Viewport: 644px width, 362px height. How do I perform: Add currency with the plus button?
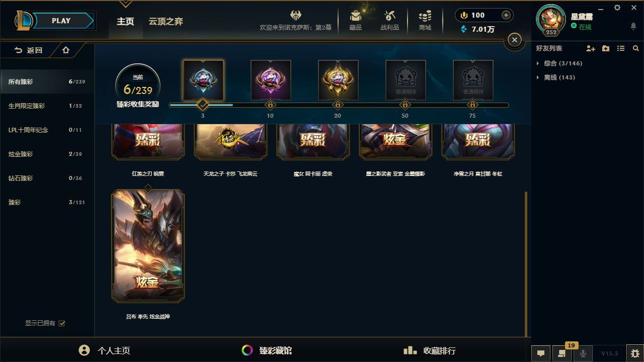pyautogui.click(x=506, y=15)
